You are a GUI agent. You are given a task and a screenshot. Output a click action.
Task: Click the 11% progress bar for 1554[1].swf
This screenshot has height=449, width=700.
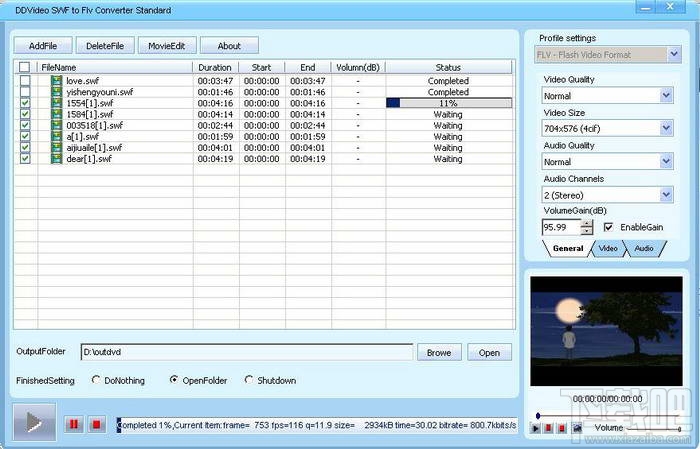click(x=449, y=103)
